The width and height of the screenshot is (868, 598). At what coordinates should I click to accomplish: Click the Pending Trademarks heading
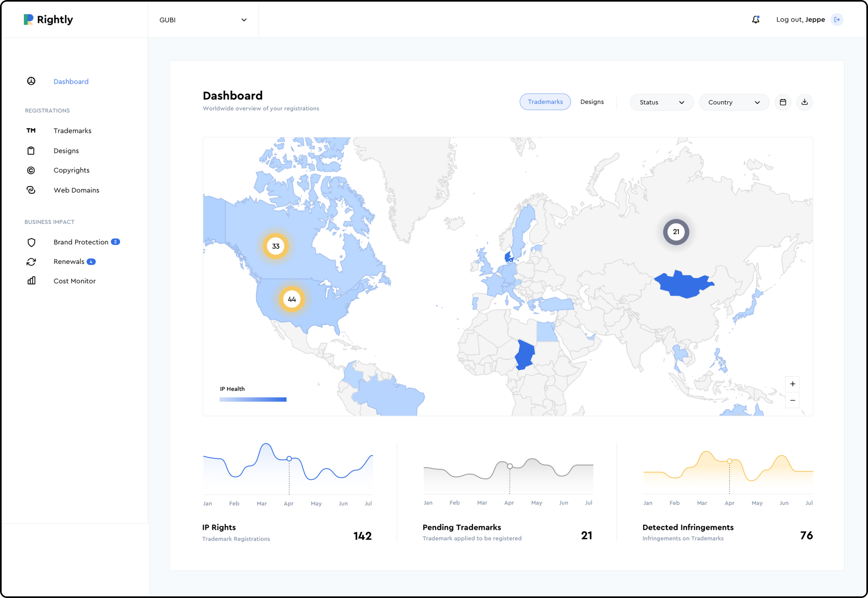click(x=462, y=527)
